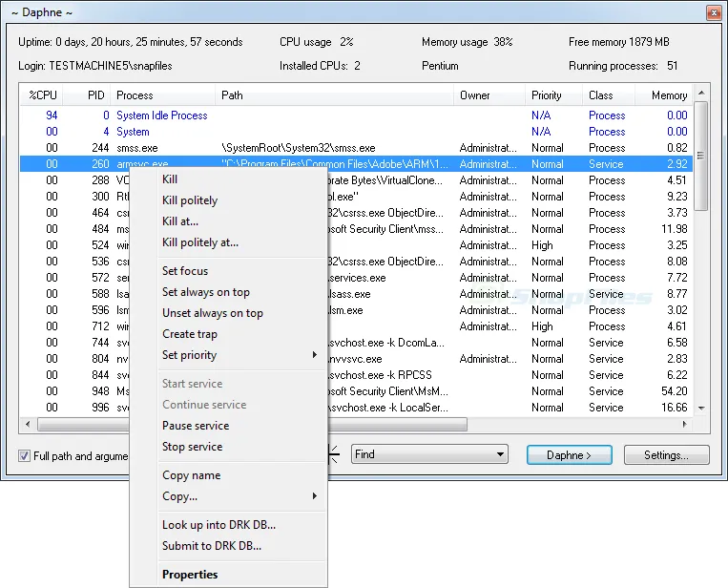The image size is (728, 588).
Task: Click the vertical scrollbar thumb
Action: 701,156
